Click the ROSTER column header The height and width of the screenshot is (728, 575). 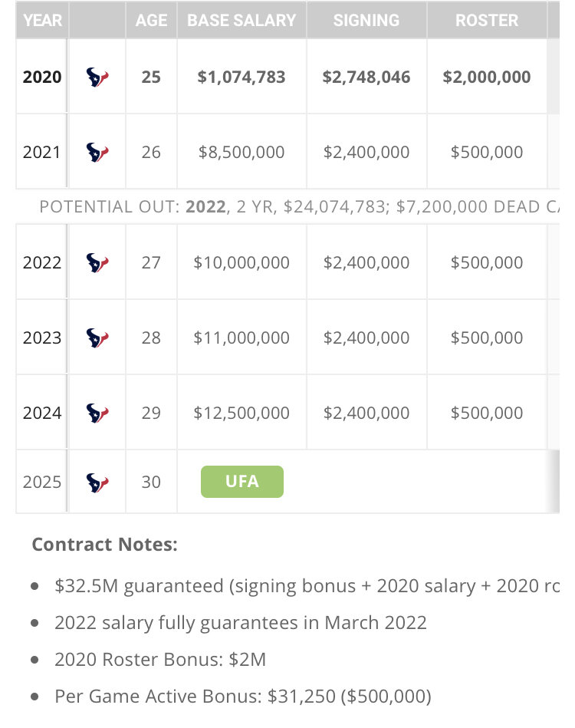point(487,21)
